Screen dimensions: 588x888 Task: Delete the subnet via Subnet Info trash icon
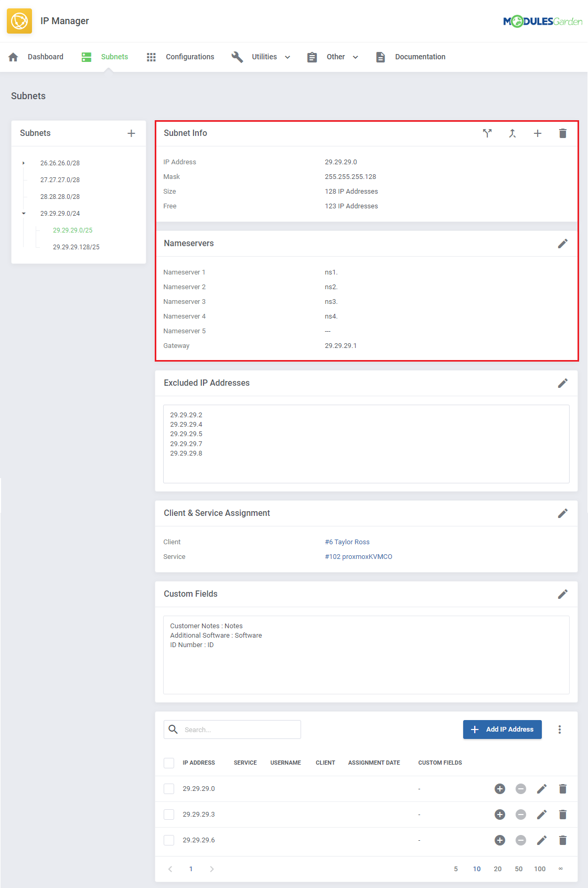tap(563, 133)
